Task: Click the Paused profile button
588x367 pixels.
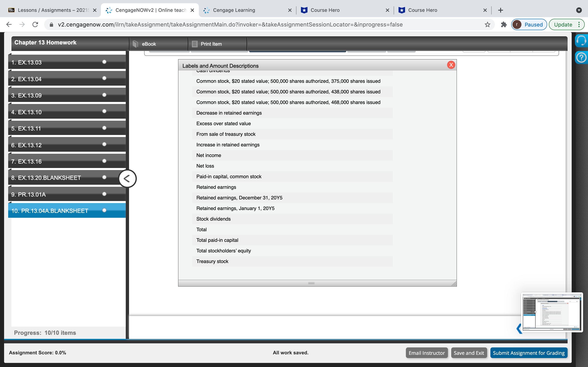Action: click(x=529, y=24)
